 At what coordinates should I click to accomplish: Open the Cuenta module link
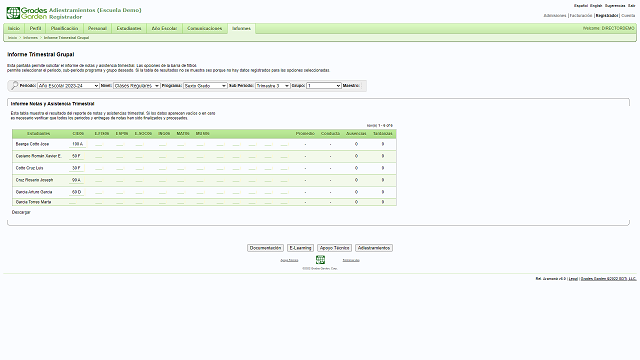coord(628,16)
